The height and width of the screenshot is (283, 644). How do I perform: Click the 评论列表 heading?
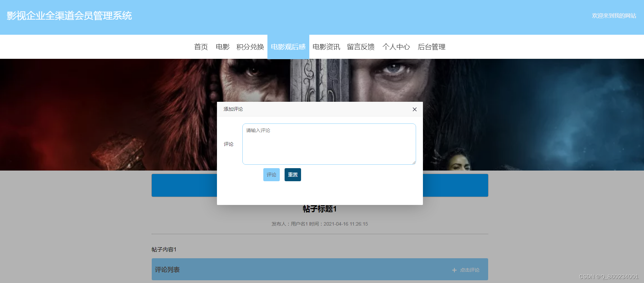(167, 270)
